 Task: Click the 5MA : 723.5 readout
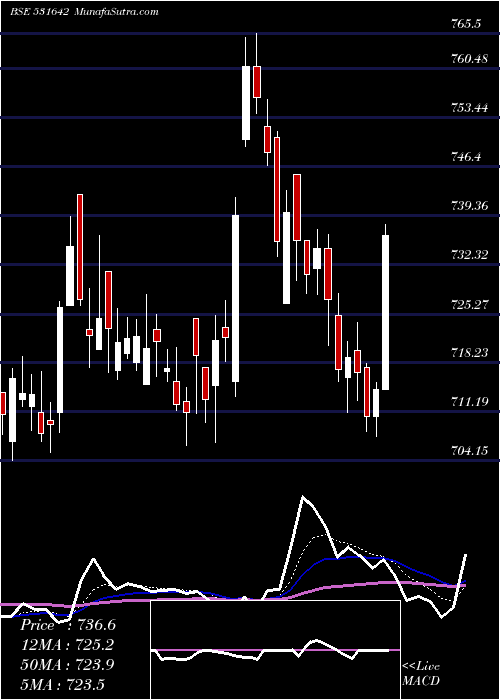pyautogui.click(x=62, y=683)
